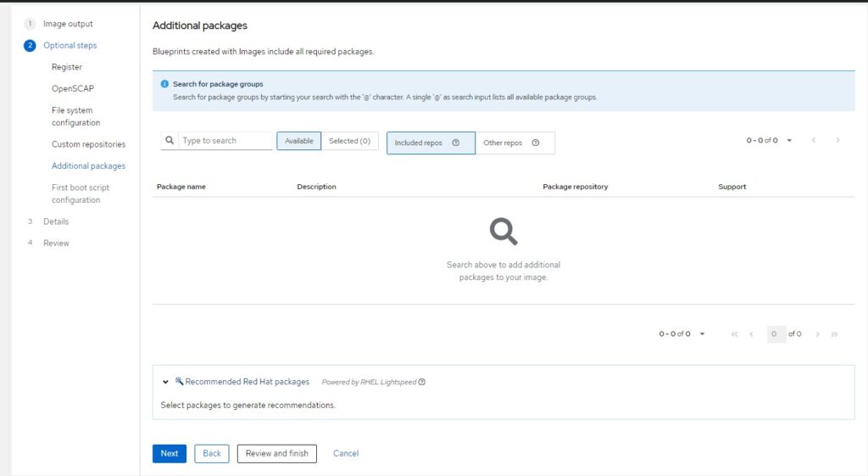Screen dimensions: 868x476
Task: Click the blue info icon in the banner
Action: [164, 84]
